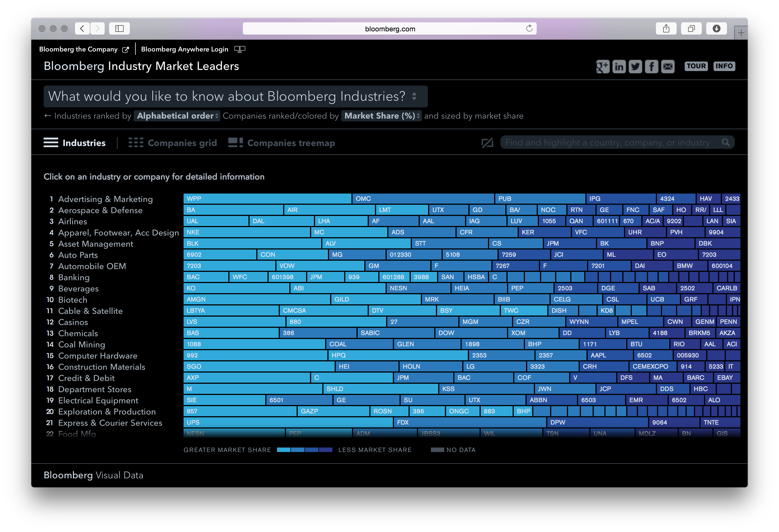Toggle the external link icon next to Bloomberg the Company
This screenshot has width=779, height=532.
pyautogui.click(x=126, y=49)
